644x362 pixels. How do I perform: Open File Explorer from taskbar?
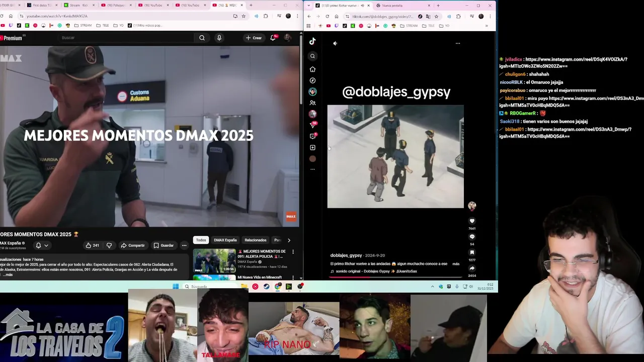(x=244, y=287)
